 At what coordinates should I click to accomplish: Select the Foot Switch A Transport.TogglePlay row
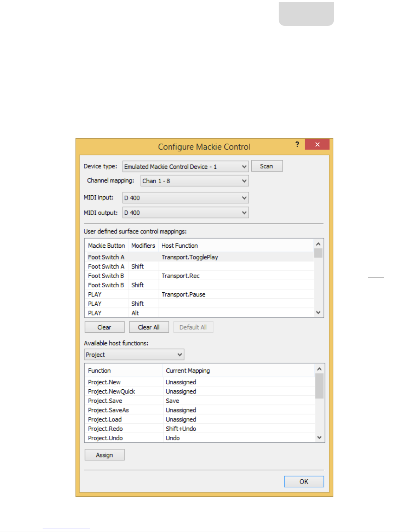click(x=199, y=257)
